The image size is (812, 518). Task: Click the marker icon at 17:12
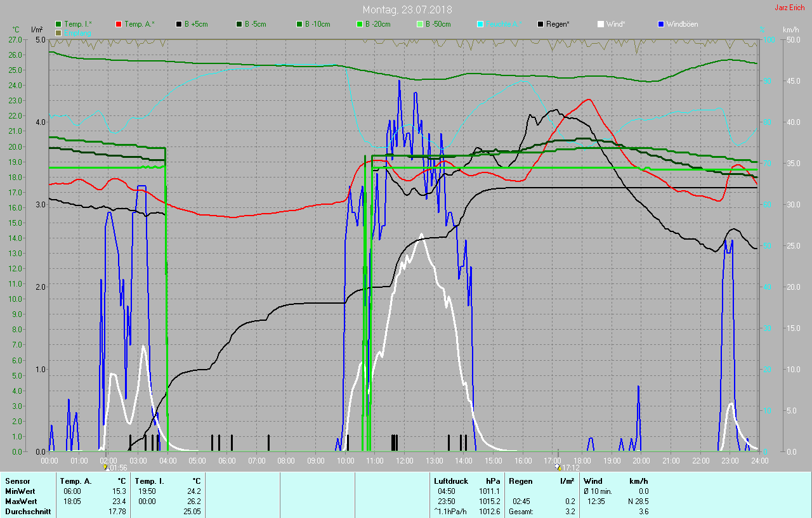pyautogui.click(x=558, y=467)
